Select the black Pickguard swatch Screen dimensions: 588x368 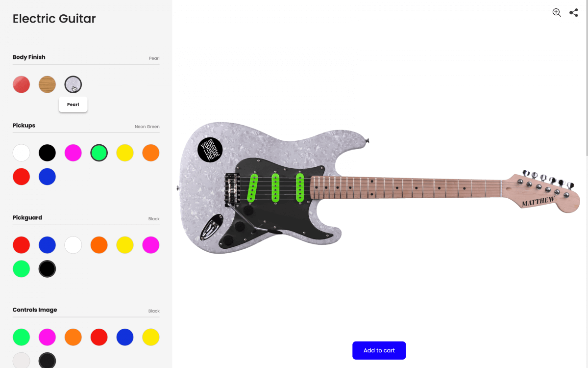(47, 269)
